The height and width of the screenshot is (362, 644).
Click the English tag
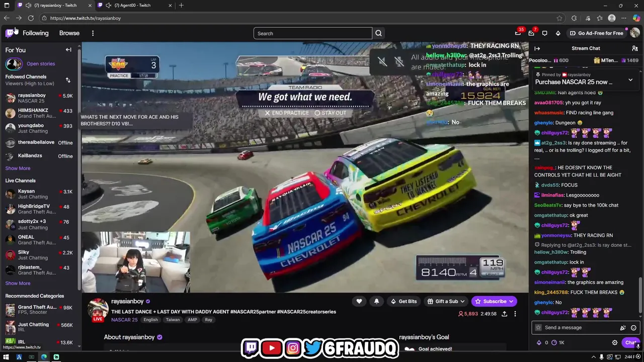pyautogui.click(x=150, y=320)
